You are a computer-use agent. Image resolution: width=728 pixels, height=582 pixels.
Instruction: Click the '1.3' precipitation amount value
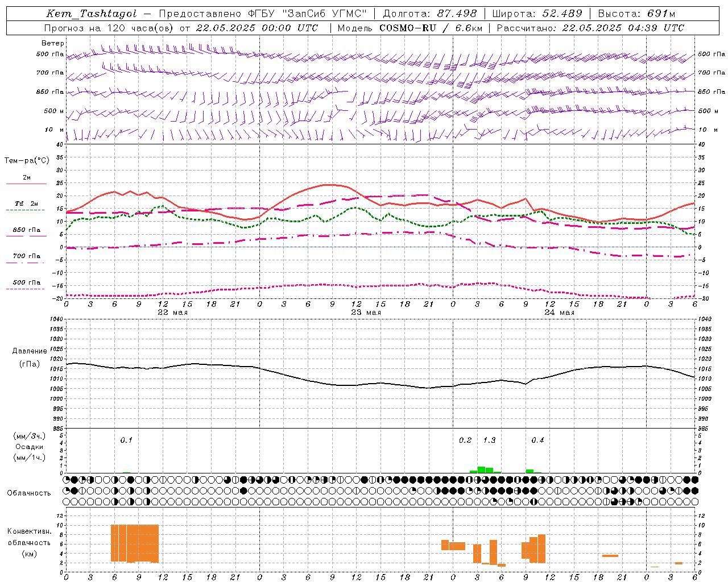click(489, 440)
